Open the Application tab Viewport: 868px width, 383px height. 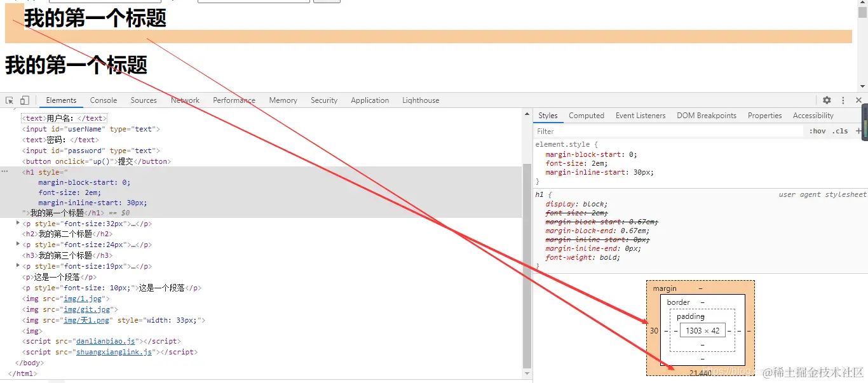[370, 100]
